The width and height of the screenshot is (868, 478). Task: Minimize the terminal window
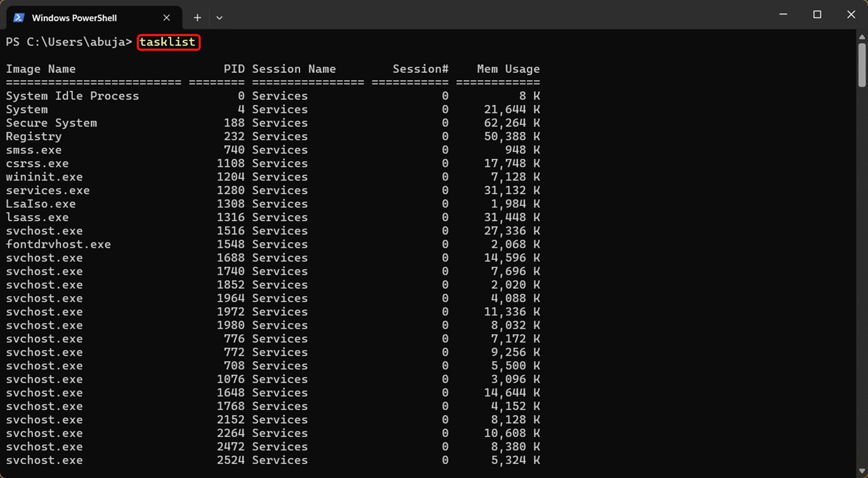783,15
